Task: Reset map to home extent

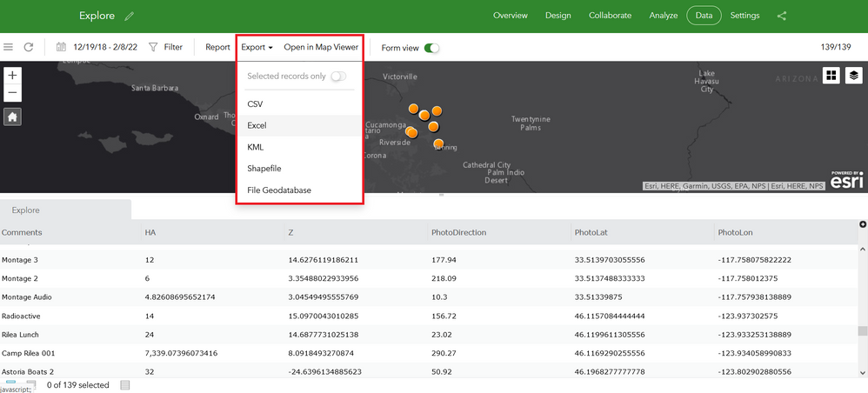Action: (13, 117)
